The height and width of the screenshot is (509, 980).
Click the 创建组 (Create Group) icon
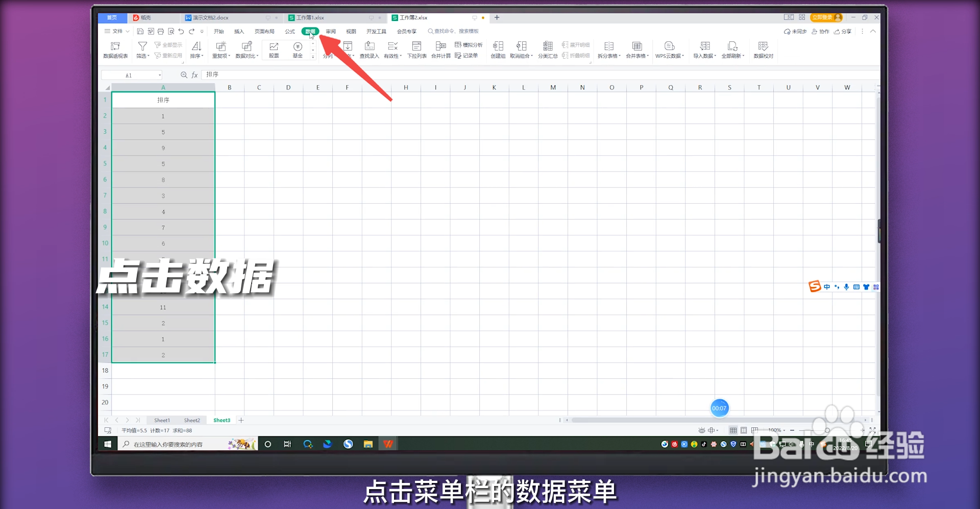click(x=498, y=50)
